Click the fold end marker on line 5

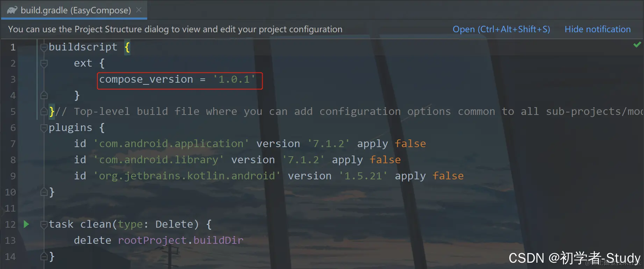click(44, 111)
